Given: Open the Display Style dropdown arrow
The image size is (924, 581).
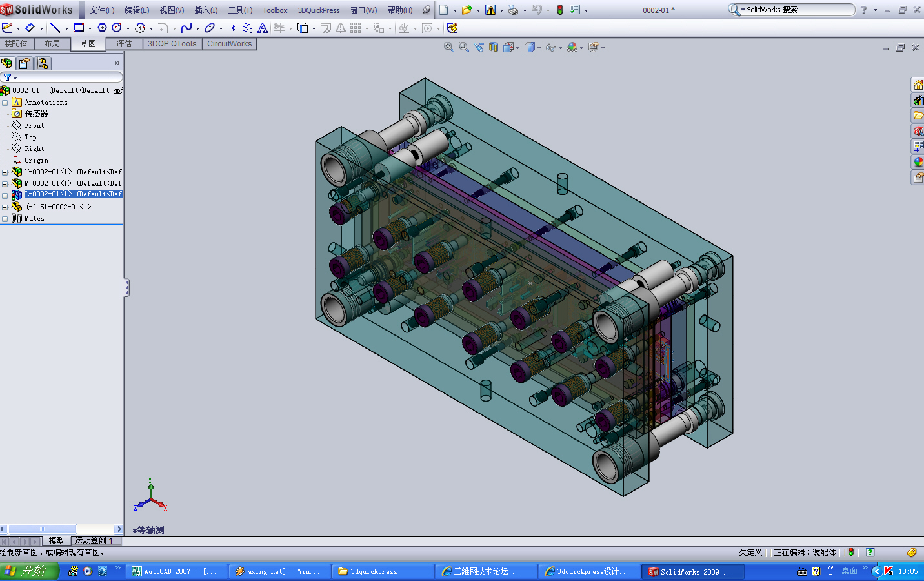Looking at the screenshot, I should pos(539,48).
